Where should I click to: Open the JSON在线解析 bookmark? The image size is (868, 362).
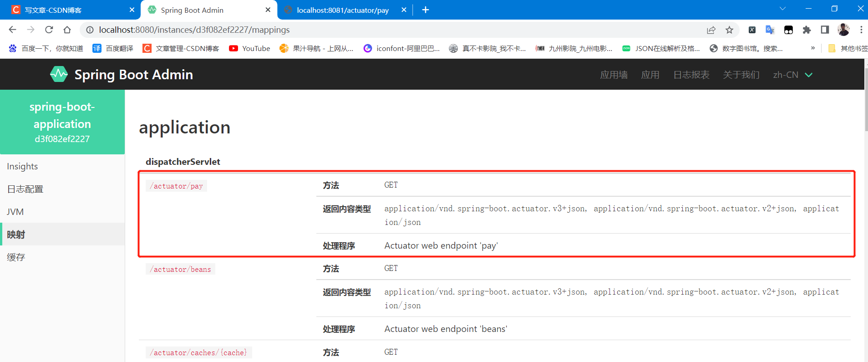pos(661,48)
